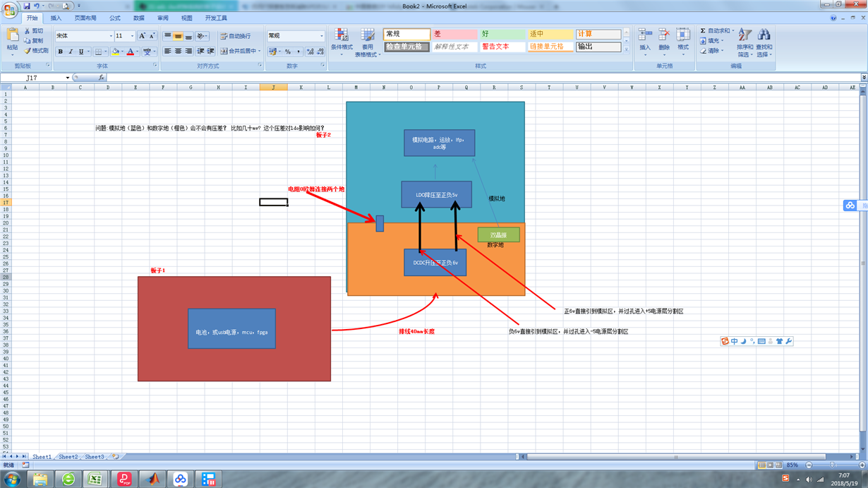Open the font size dropdown
Screen dimensions: 868x488
pyautogui.click(x=132, y=36)
